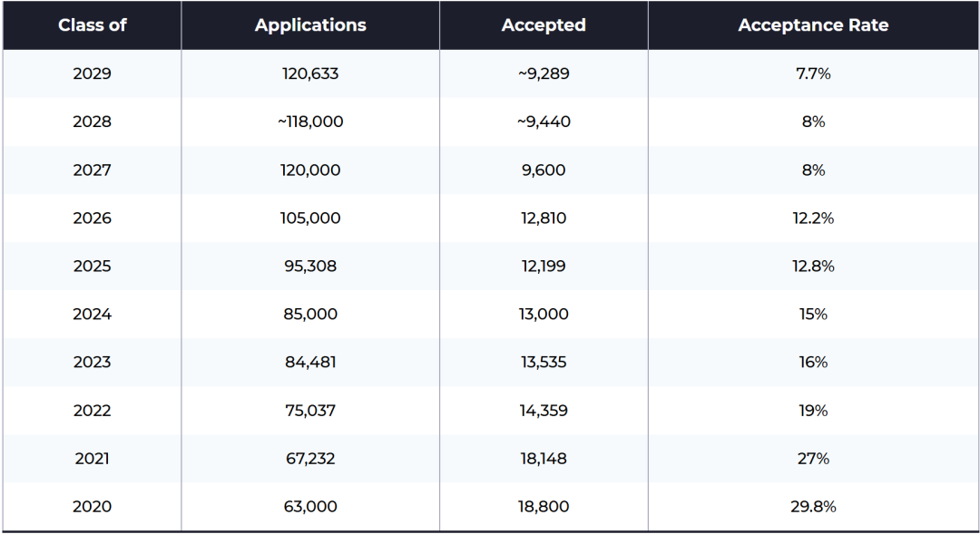
Task: Click the Accepted column header
Action: pyautogui.click(x=544, y=25)
